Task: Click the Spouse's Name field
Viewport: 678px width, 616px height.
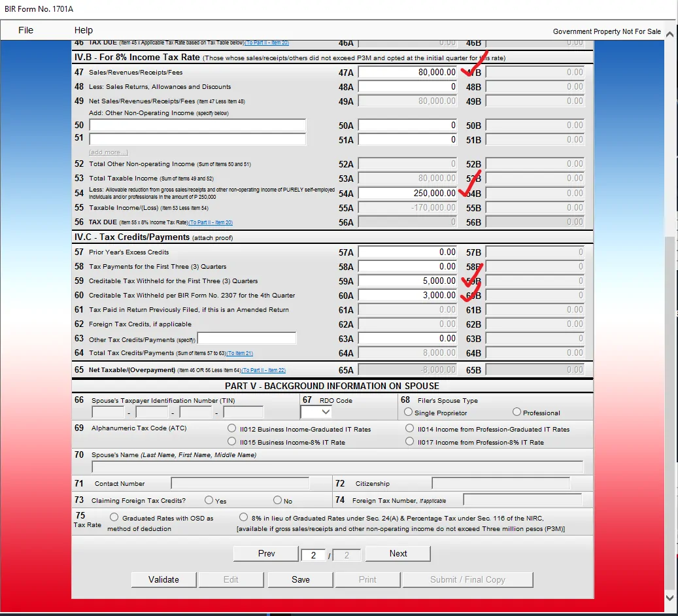Action: pos(337,467)
